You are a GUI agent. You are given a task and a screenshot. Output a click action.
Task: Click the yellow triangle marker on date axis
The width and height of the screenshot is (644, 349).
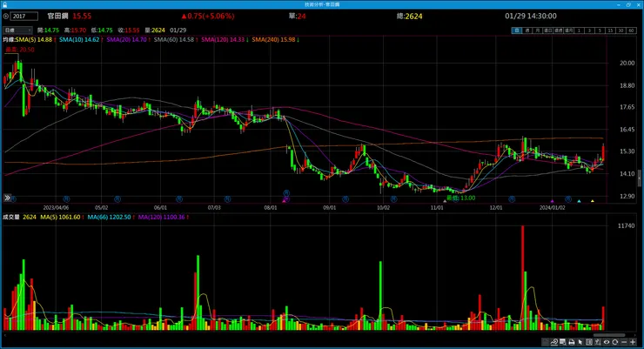tap(593, 201)
